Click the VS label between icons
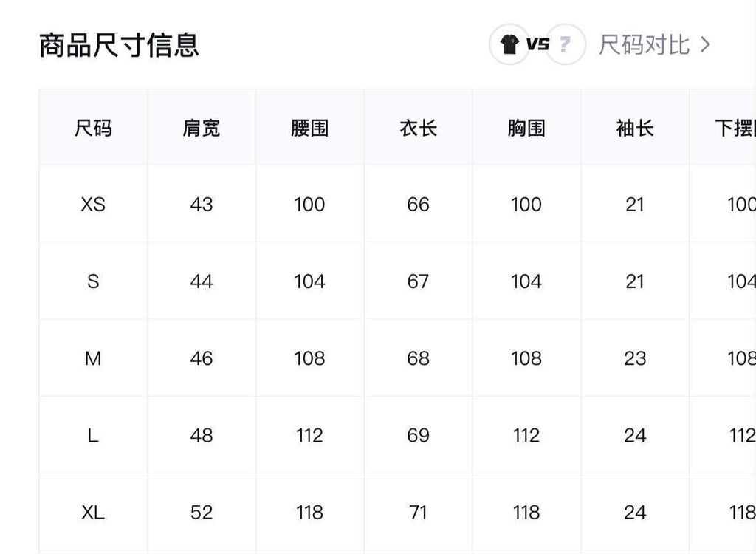756x554 pixels. coord(537,44)
